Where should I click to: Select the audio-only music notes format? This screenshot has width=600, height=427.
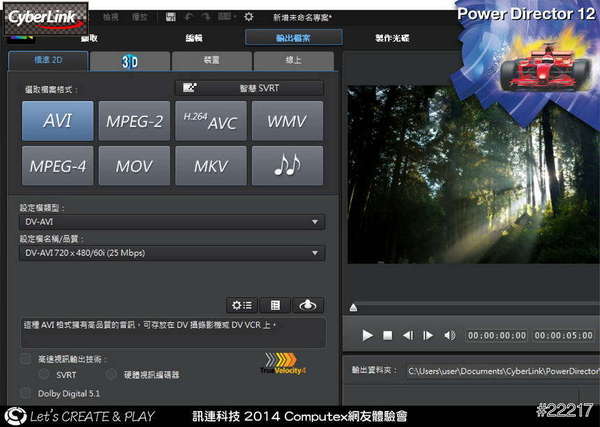pyautogui.click(x=287, y=166)
